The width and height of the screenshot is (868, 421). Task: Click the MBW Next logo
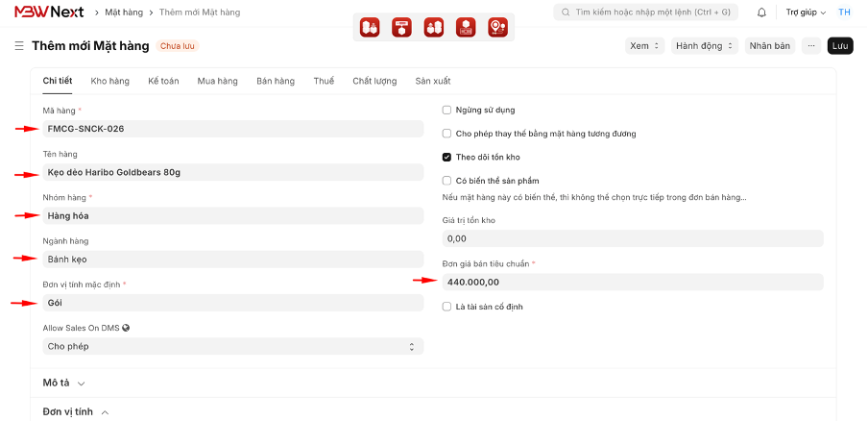(48, 12)
